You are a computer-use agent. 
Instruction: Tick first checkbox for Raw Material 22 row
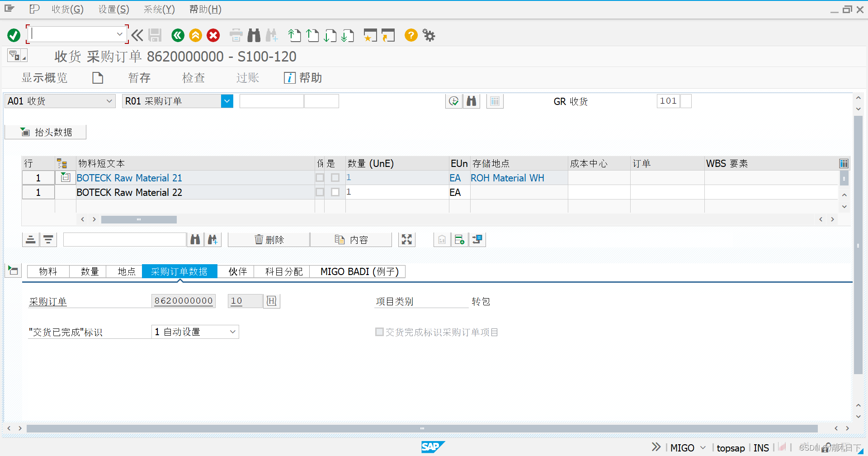coord(320,192)
